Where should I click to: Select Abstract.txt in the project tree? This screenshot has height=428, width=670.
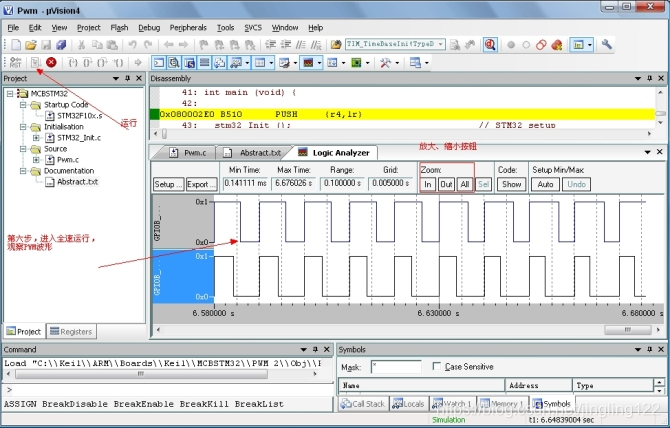point(77,182)
